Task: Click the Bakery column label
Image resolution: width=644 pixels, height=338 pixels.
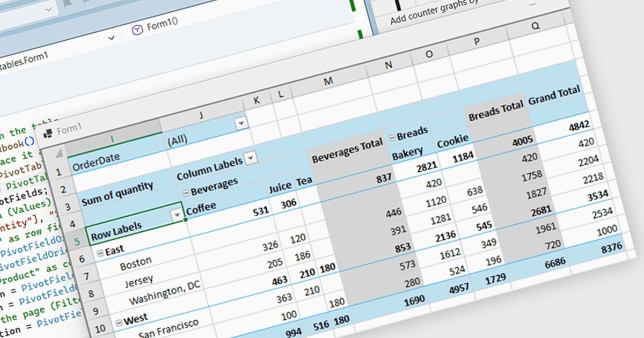Action: click(x=407, y=154)
